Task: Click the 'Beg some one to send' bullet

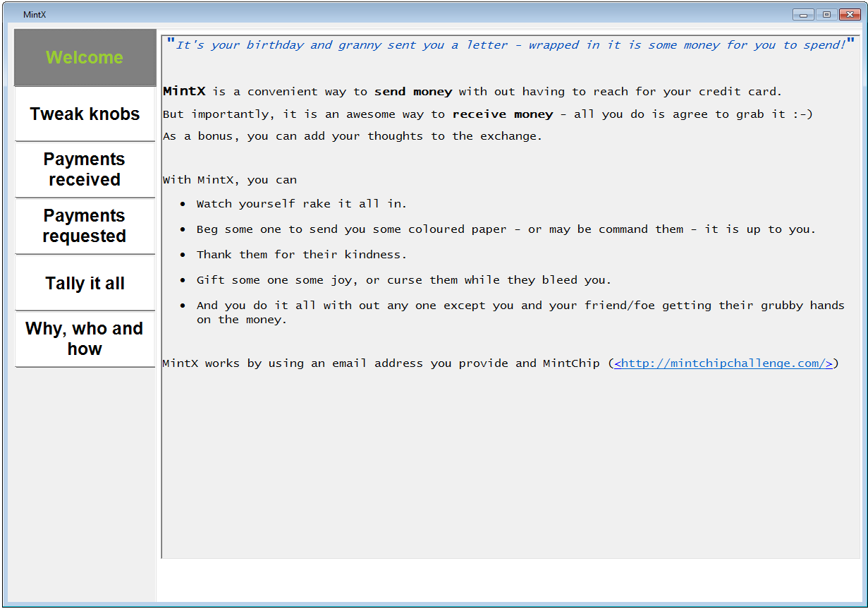Action: tap(506, 229)
